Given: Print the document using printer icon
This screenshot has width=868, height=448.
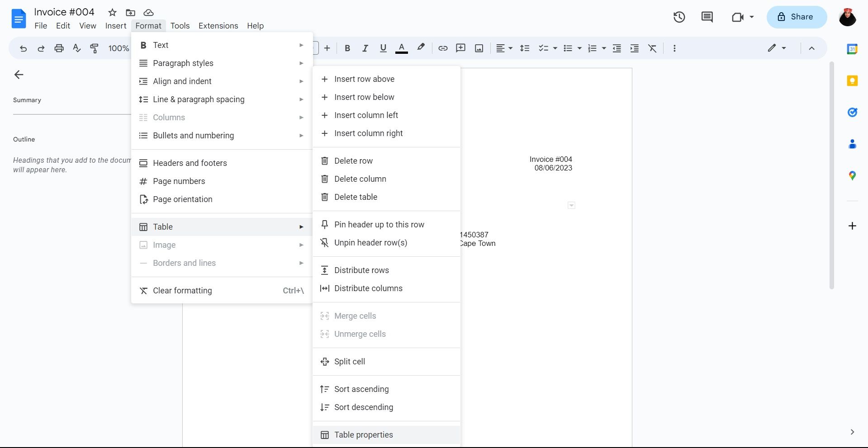Looking at the screenshot, I should click(59, 48).
